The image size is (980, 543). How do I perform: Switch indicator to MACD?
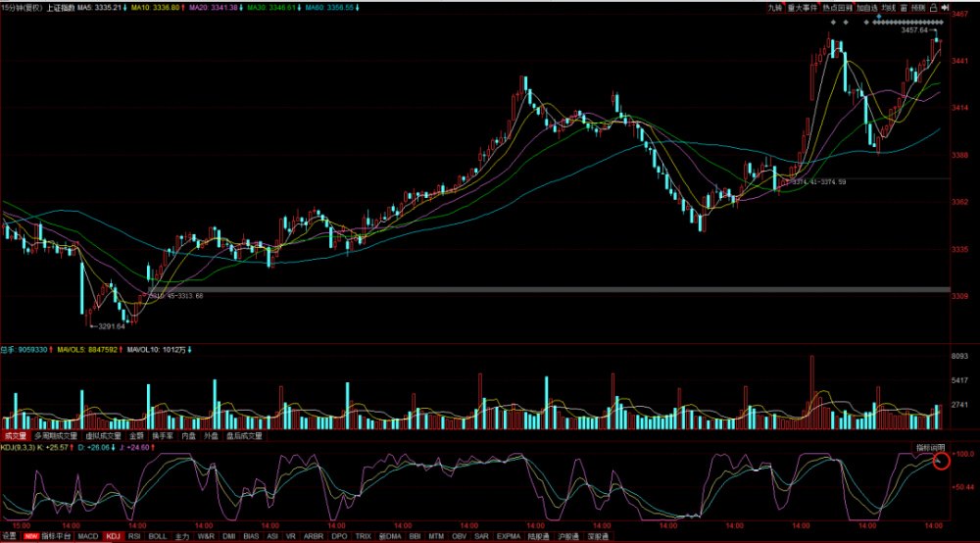click(x=88, y=536)
